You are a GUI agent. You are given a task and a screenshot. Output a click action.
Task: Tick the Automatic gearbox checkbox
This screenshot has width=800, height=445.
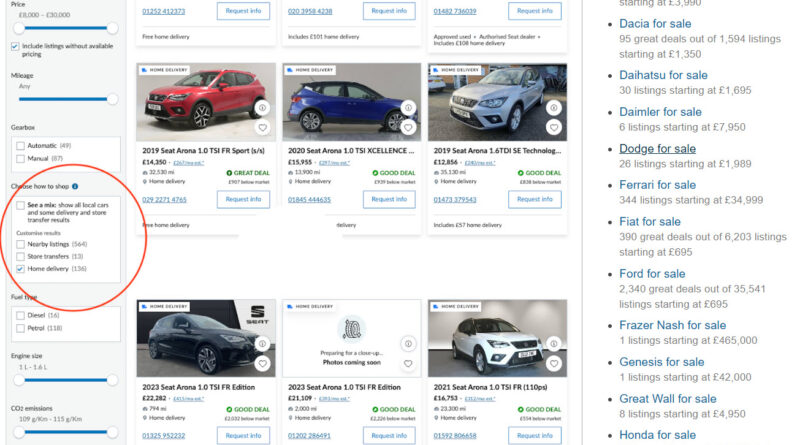coord(20,146)
